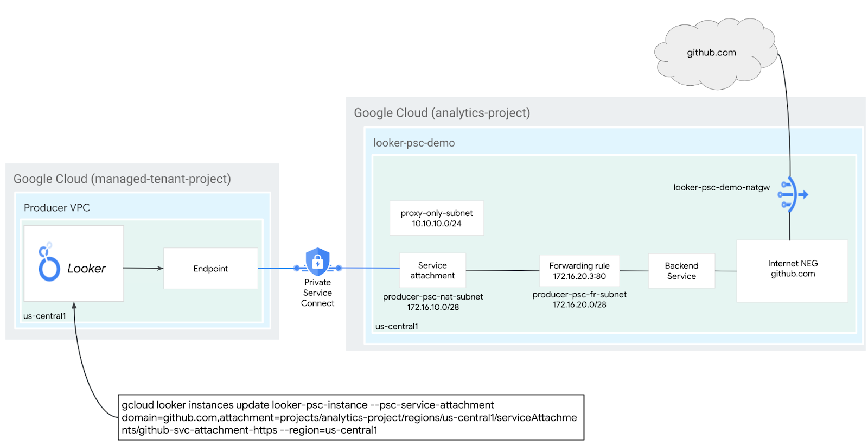Image resolution: width=868 pixels, height=445 pixels.
Task: Select the Google Cloud (managed-tenant-project) title
Action: (122, 179)
